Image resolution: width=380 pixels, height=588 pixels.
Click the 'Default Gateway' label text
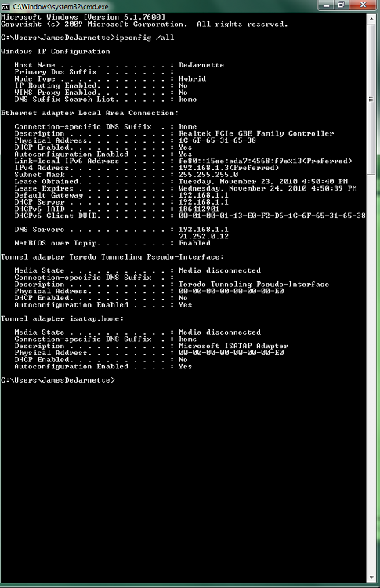click(49, 195)
